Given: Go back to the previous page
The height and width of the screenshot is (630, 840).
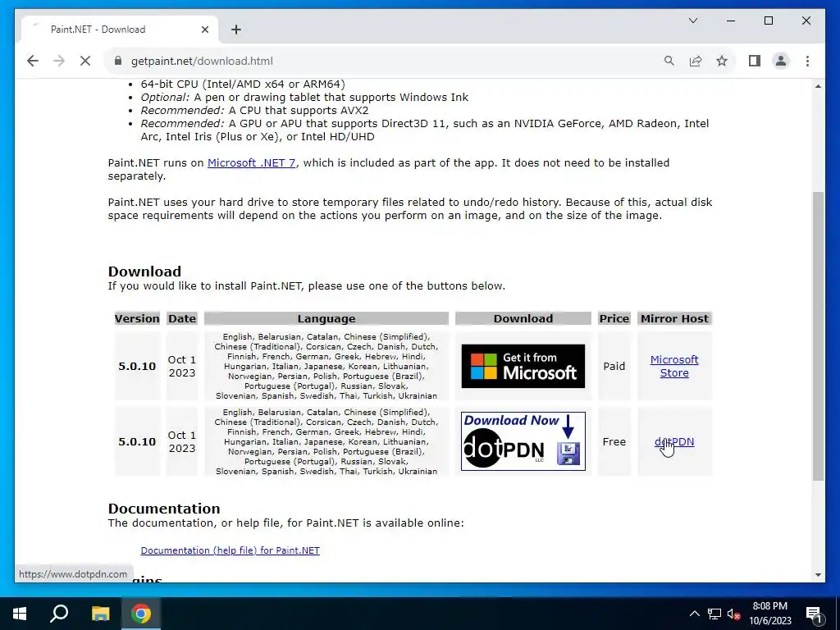Looking at the screenshot, I should [x=33, y=61].
